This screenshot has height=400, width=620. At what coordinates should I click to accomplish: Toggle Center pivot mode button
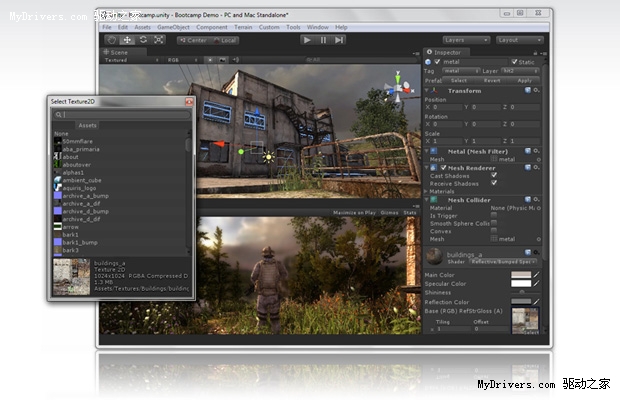pyautogui.click(x=193, y=40)
